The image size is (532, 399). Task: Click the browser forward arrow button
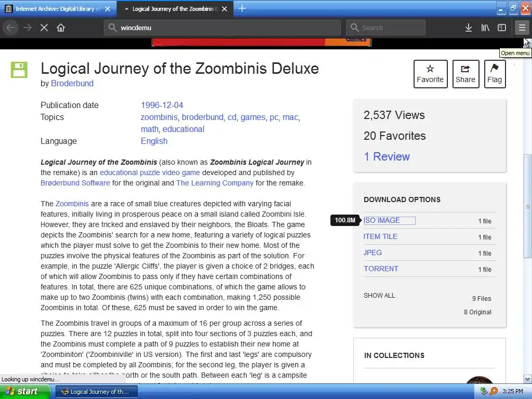tap(28, 28)
